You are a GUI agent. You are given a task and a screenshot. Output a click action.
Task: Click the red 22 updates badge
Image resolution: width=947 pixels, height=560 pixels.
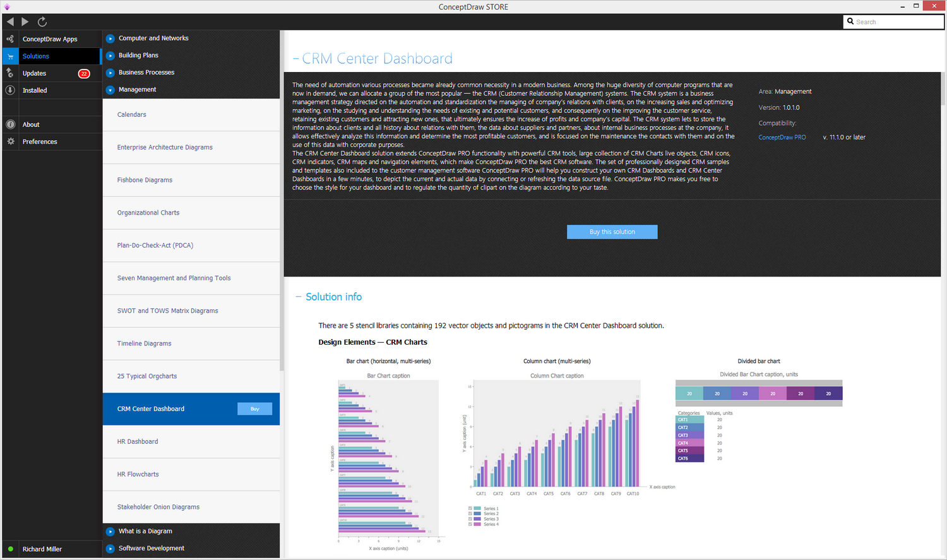(x=84, y=73)
